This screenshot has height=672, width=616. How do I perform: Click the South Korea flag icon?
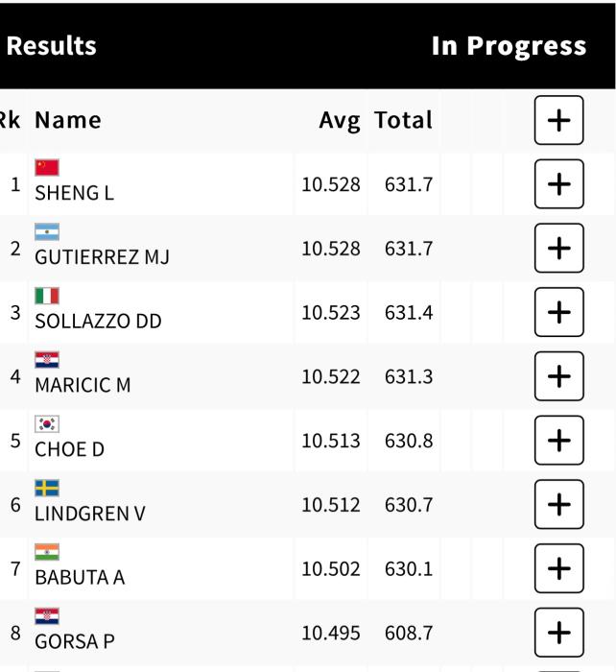pyautogui.click(x=47, y=423)
